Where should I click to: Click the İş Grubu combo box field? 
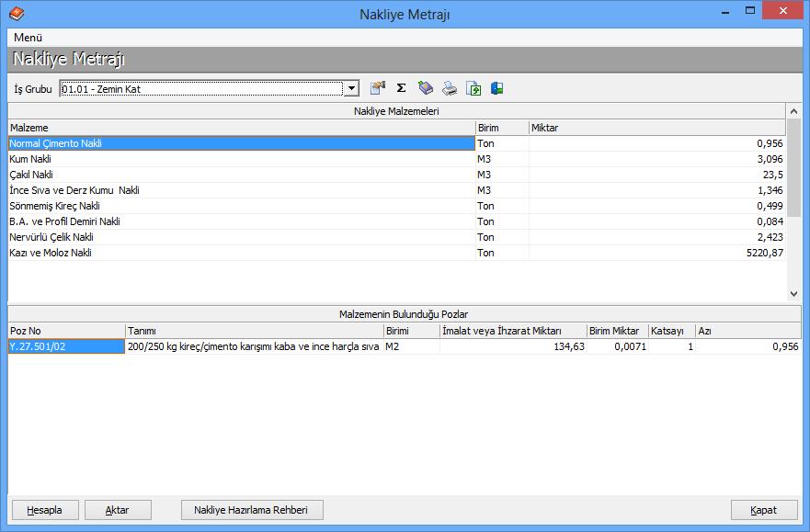[x=200, y=89]
